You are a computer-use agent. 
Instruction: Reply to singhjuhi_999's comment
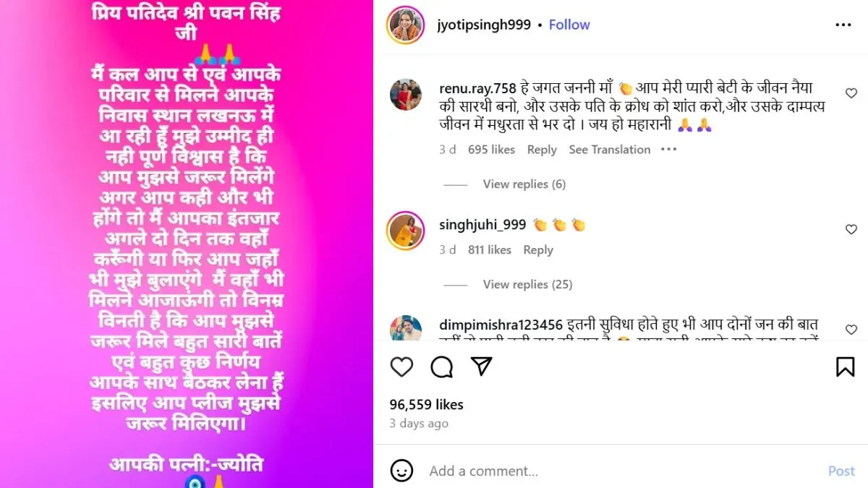tap(538, 250)
